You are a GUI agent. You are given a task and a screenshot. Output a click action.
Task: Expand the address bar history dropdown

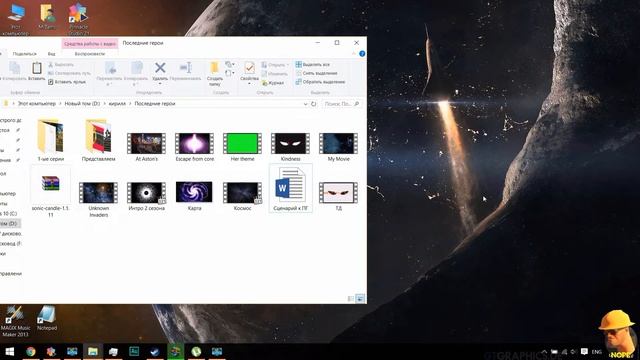pyautogui.click(x=305, y=104)
